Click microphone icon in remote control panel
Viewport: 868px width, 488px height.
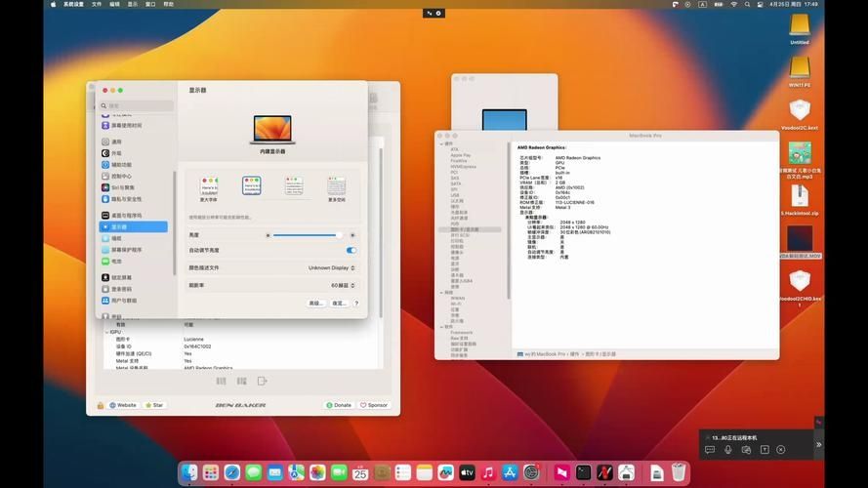tap(728, 450)
